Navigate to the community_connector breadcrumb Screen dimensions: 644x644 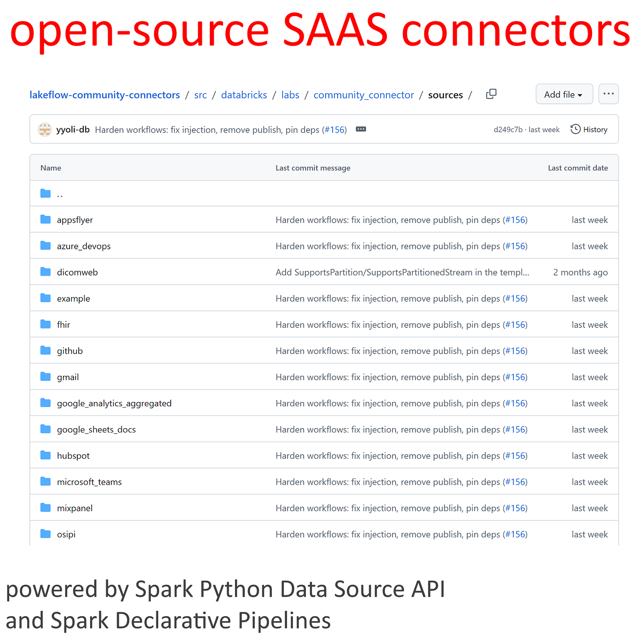[364, 95]
